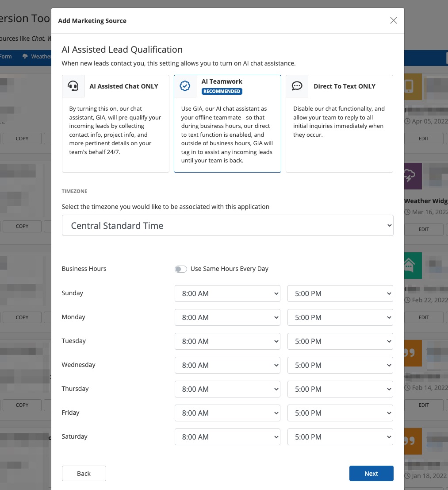The height and width of the screenshot is (490, 448).
Task: Select the Weather tab in blue navigation bar
Action: coord(37,57)
